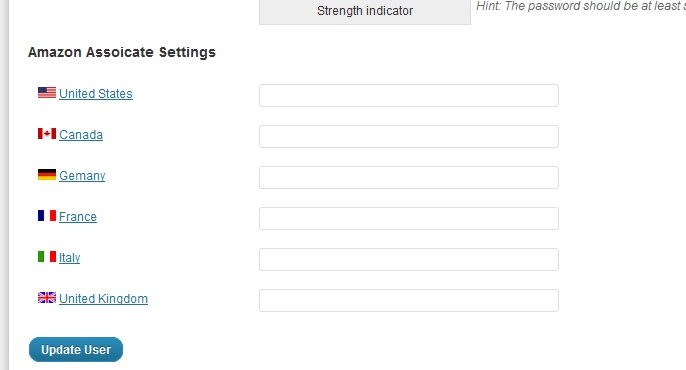Screen dimensions: 686x370
Task: Click the Canada flag icon
Action: tap(47, 133)
